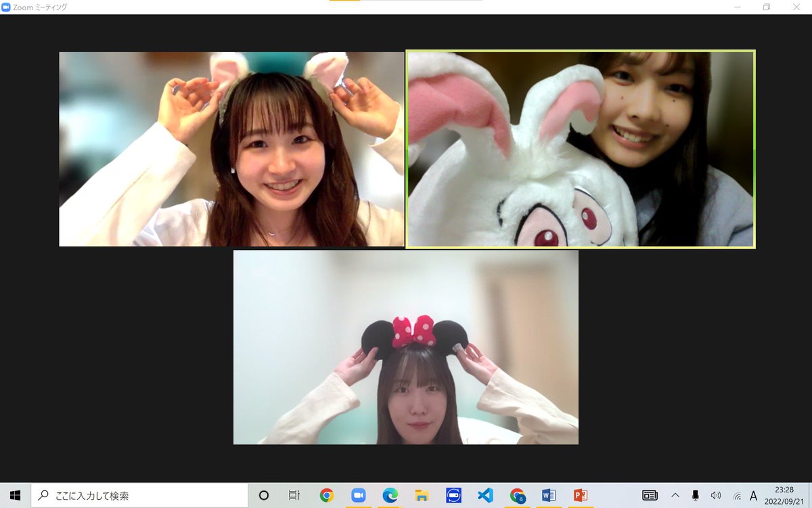Open Task View from the taskbar
812x508 pixels.
pyautogui.click(x=294, y=495)
